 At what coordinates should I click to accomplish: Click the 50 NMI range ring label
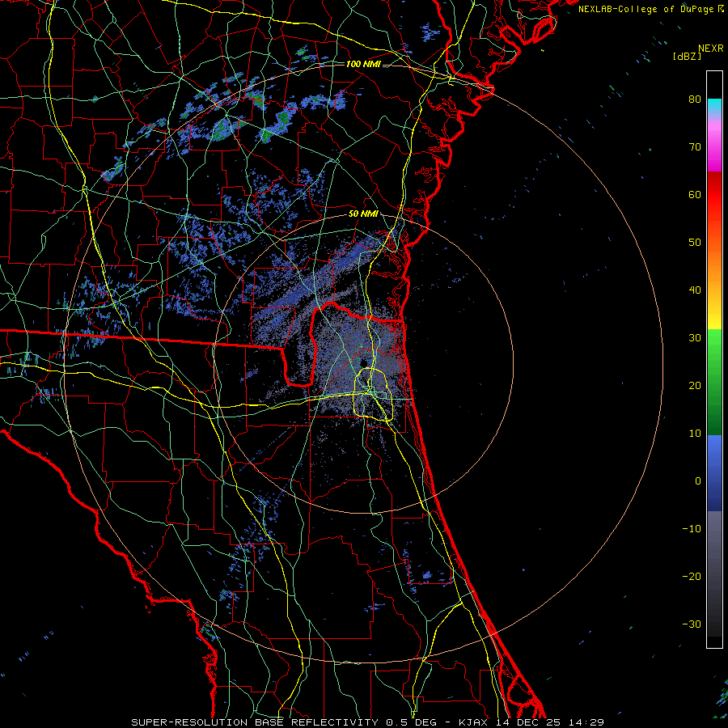(x=363, y=214)
